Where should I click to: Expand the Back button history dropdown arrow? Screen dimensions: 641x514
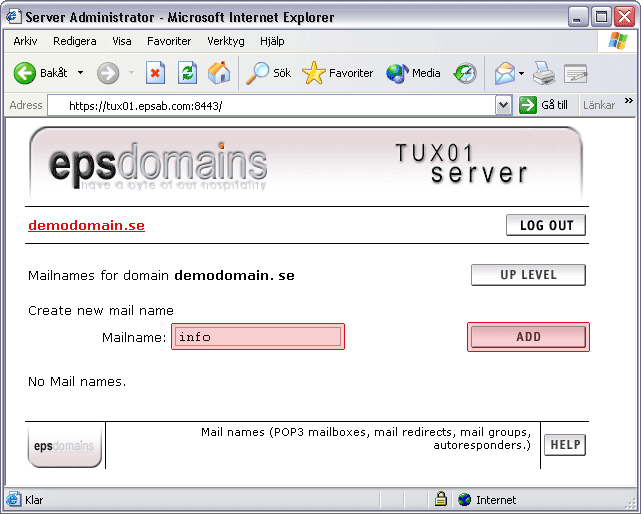(78, 74)
